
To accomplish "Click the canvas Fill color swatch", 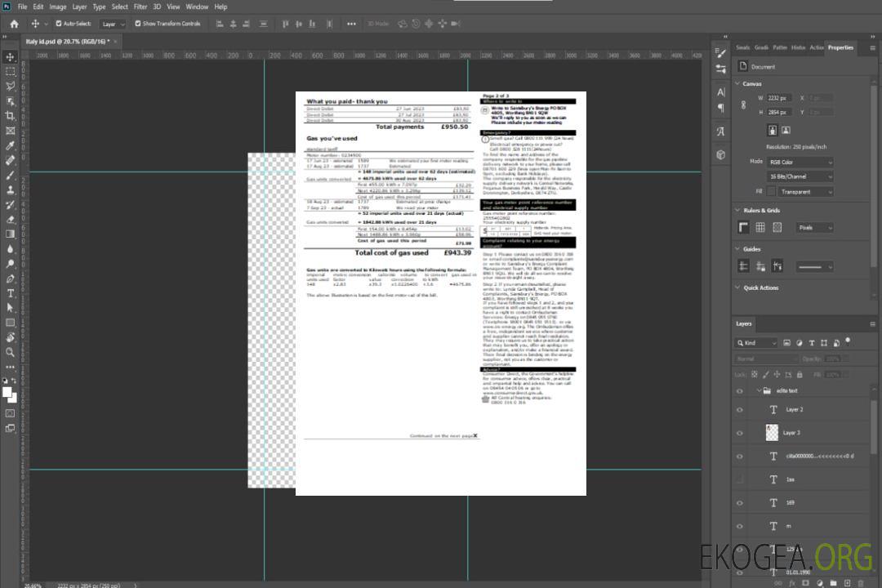I will (x=772, y=191).
